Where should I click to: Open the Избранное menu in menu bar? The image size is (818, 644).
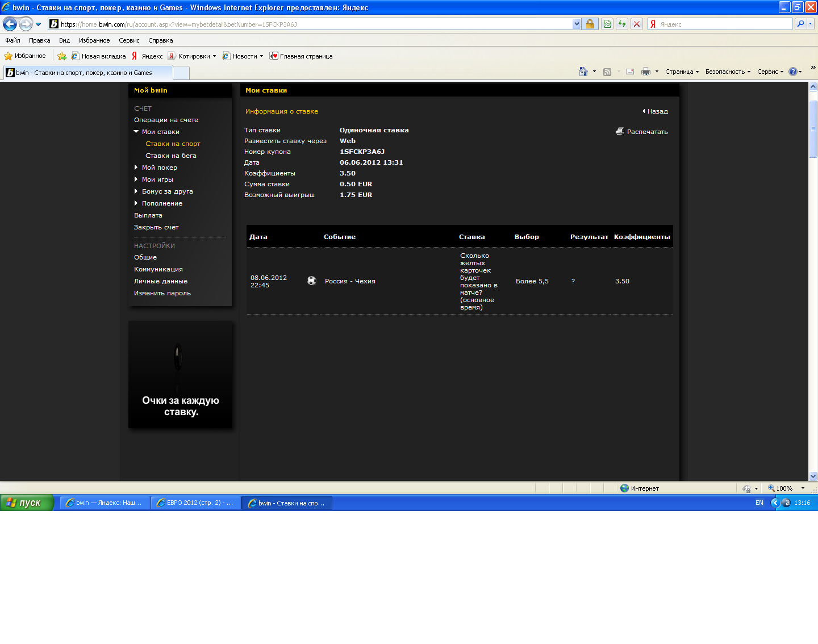[x=94, y=40]
